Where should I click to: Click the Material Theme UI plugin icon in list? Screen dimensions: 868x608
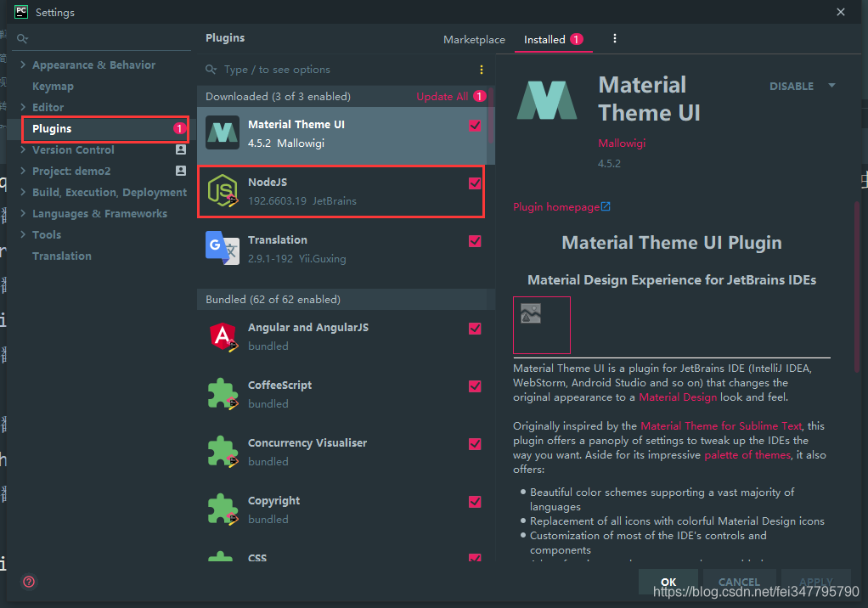[223, 132]
